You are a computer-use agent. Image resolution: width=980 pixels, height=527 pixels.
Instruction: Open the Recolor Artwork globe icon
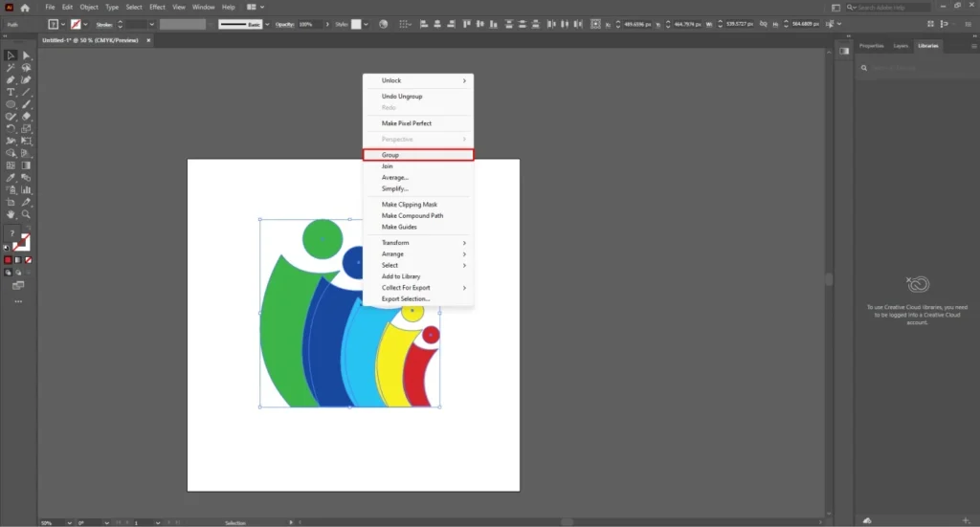pyautogui.click(x=383, y=24)
